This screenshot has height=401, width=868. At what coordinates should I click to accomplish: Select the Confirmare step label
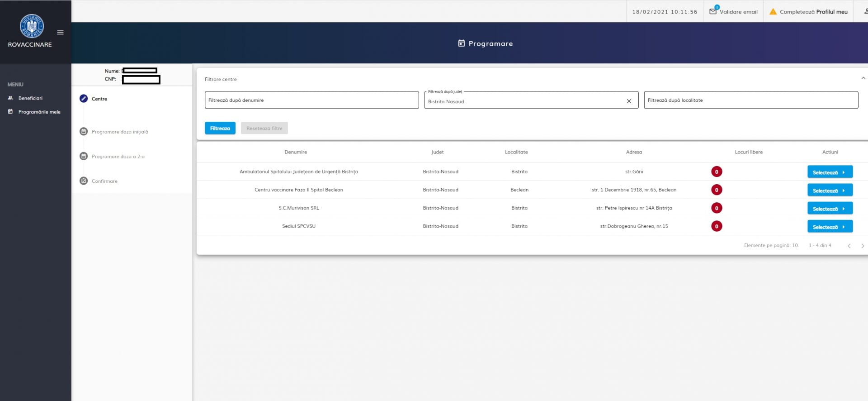pyautogui.click(x=104, y=181)
